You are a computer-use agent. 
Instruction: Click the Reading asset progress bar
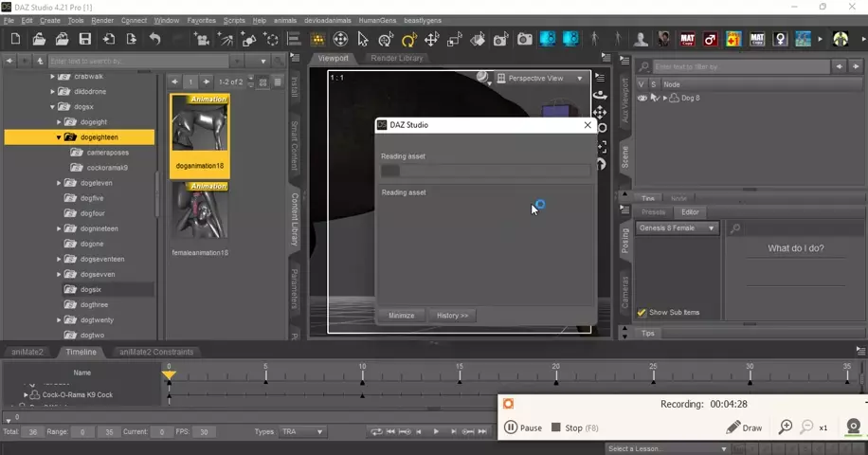pos(485,171)
